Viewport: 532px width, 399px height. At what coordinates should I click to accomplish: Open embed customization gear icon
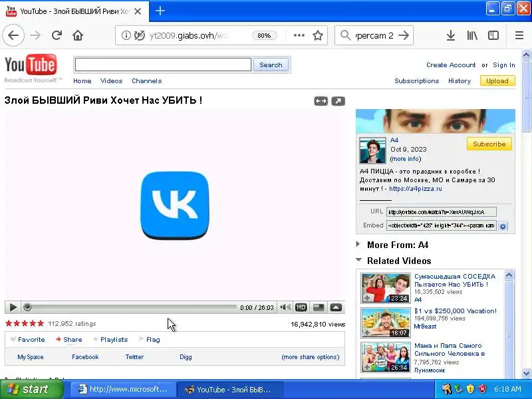pos(503,226)
